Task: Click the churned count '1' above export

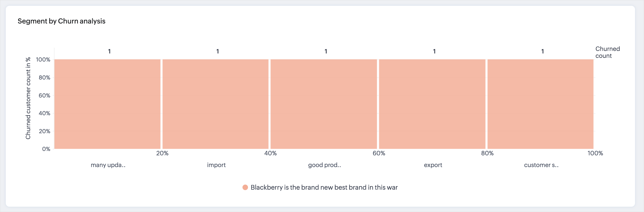Action: click(x=434, y=51)
